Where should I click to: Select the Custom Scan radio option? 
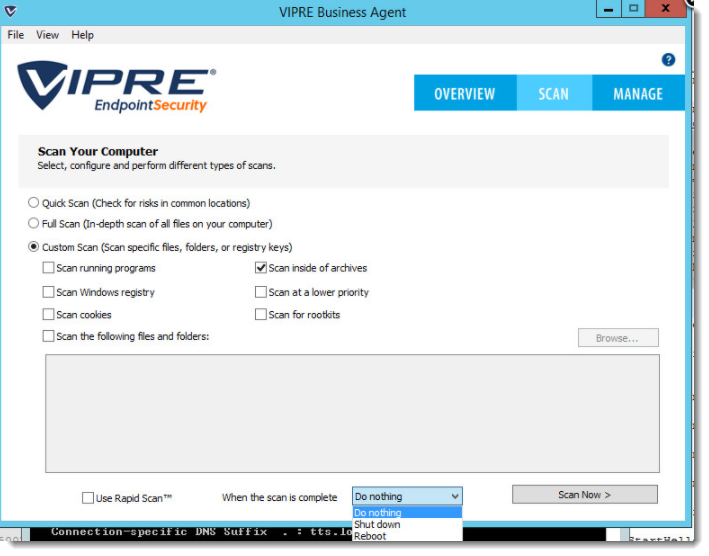point(33,247)
